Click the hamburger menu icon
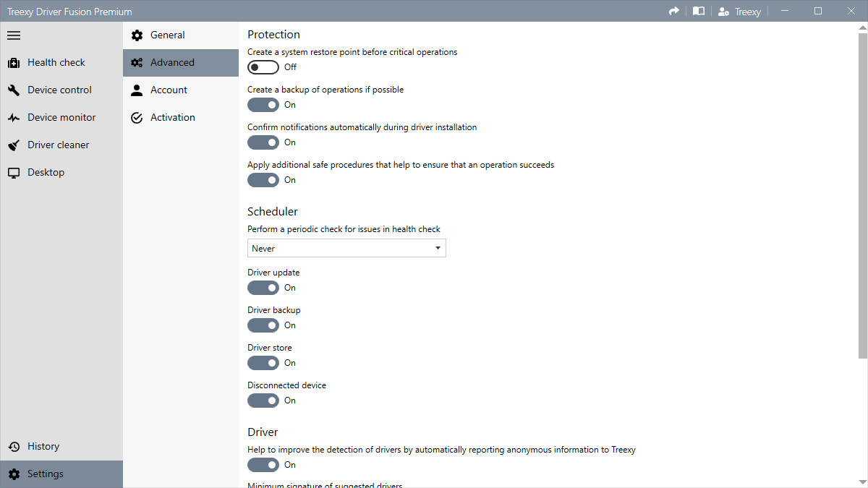 click(x=14, y=35)
